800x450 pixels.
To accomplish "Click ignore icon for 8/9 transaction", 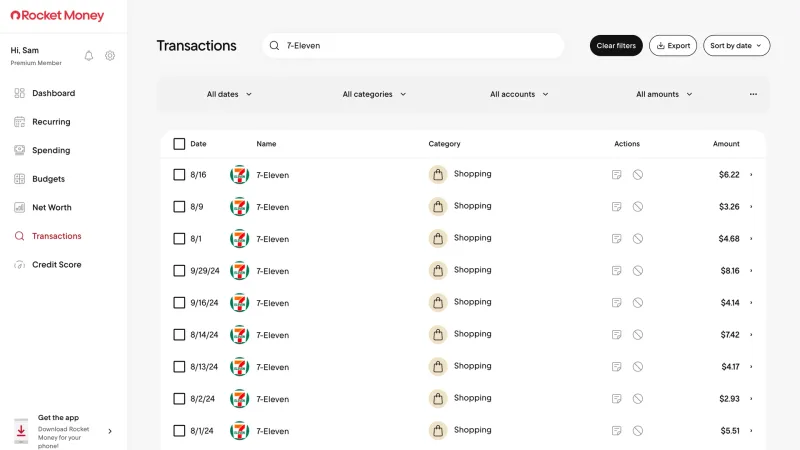I will tap(638, 207).
